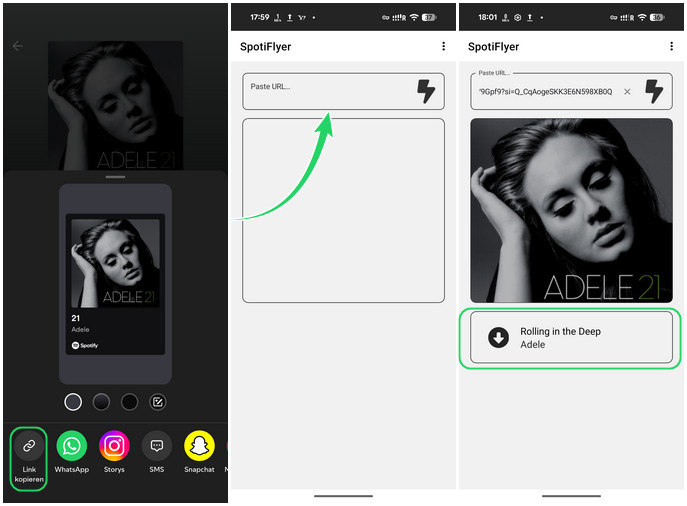Tap the Adele 21 share card preview

115,284
